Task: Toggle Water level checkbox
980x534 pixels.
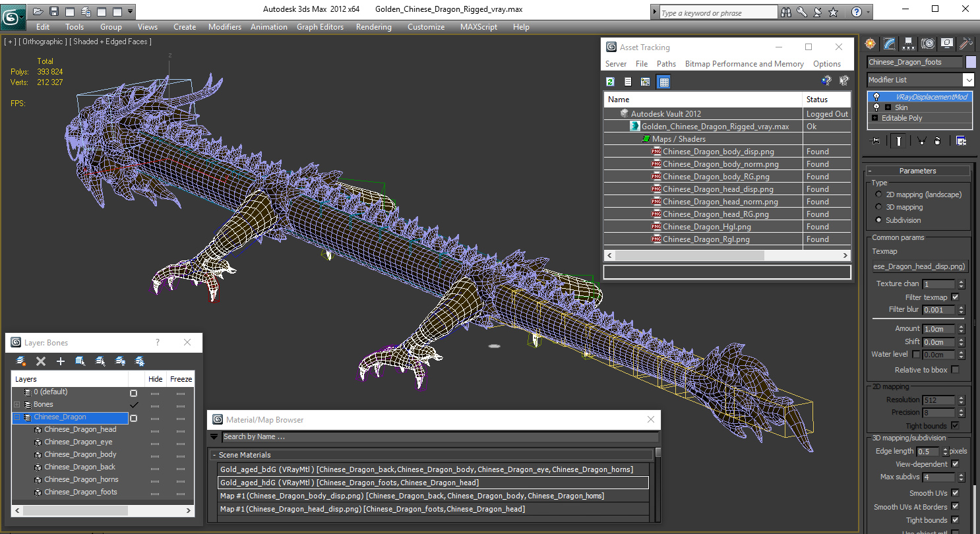Action: [x=916, y=355]
